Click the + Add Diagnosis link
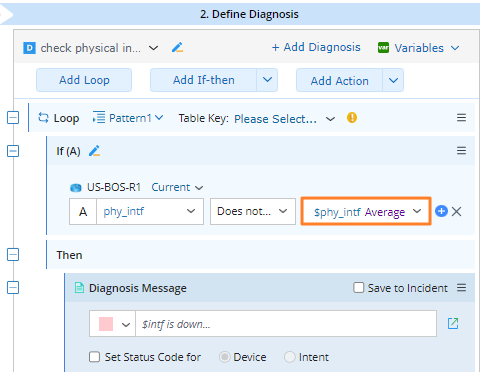This screenshot has width=480, height=372. coord(316,47)
